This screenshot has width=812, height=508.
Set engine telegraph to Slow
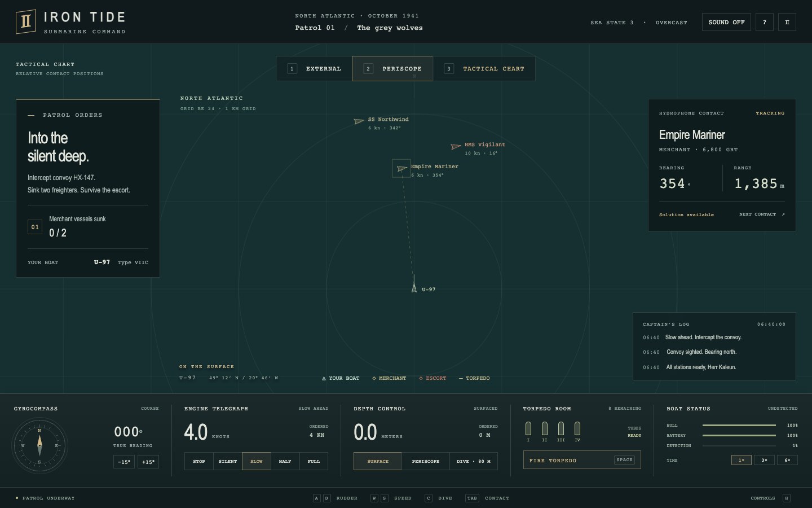257,461
